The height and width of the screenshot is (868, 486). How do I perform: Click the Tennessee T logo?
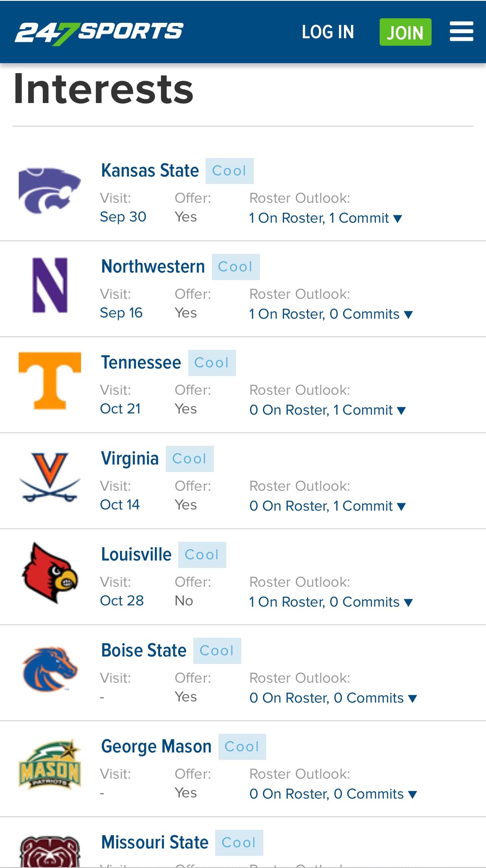point(50,381)
